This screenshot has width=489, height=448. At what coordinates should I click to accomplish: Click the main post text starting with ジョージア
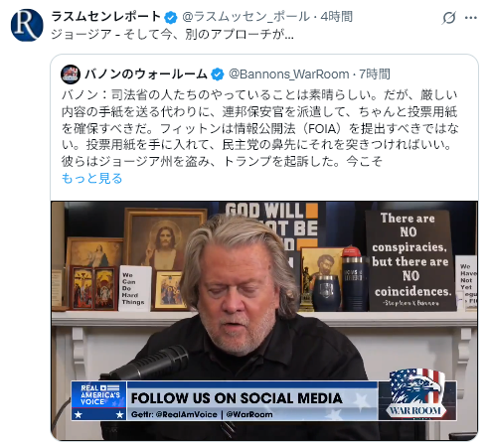pos(172,35)
